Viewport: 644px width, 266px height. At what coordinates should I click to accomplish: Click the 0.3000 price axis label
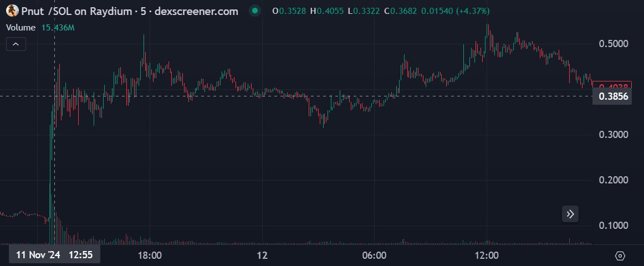click(x=613, y=135)
